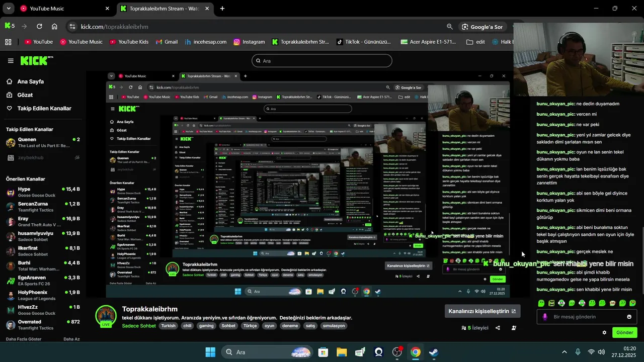Click the Kick extension icon with 5
Viewport: 644px width, 362px height.
(10, 26)
